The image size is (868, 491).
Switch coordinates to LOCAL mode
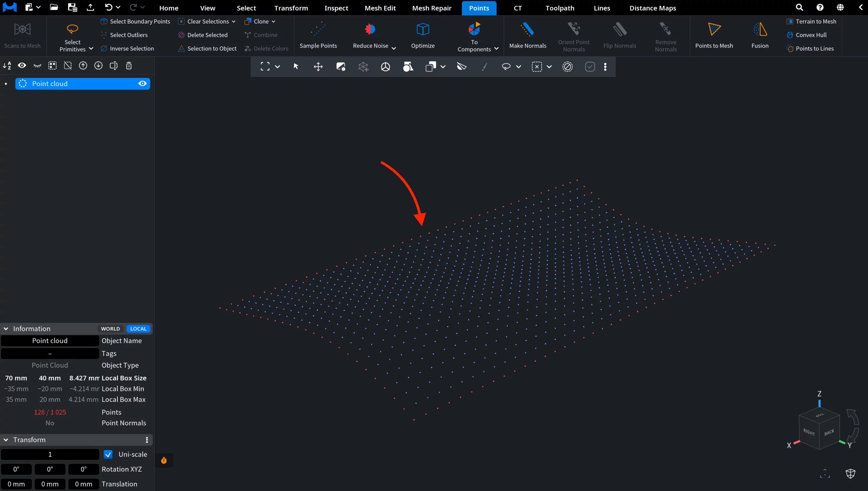pos(138,329)
